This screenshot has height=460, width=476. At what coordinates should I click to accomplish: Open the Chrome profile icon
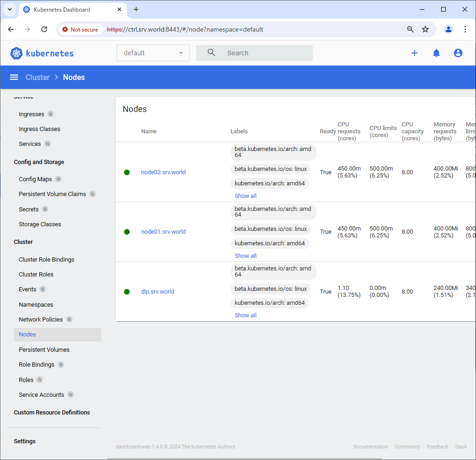coord(449,29)
